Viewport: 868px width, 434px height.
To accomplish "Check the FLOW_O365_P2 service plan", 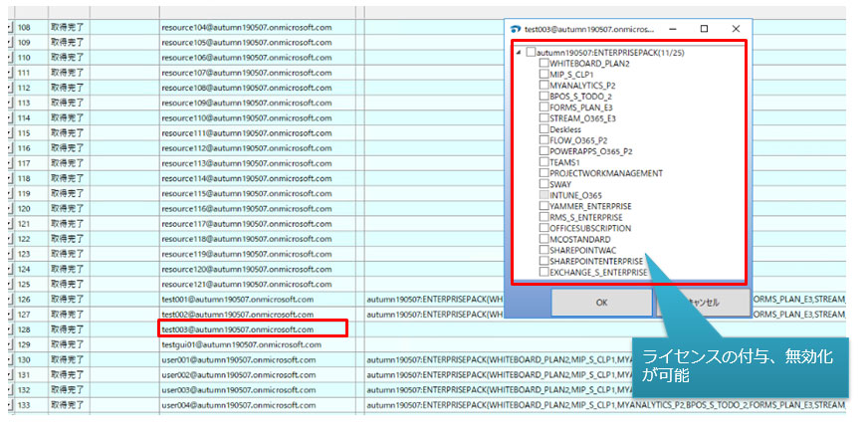I will (x=543, y=139).
